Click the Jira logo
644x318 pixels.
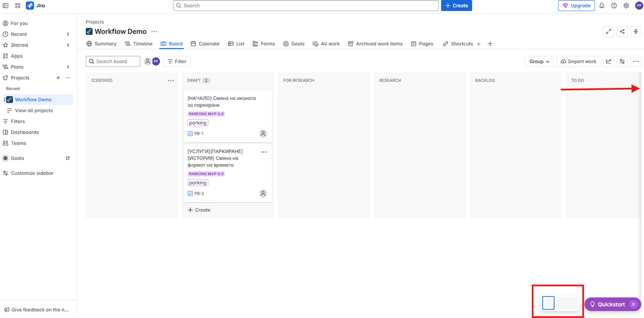[35, 6]
